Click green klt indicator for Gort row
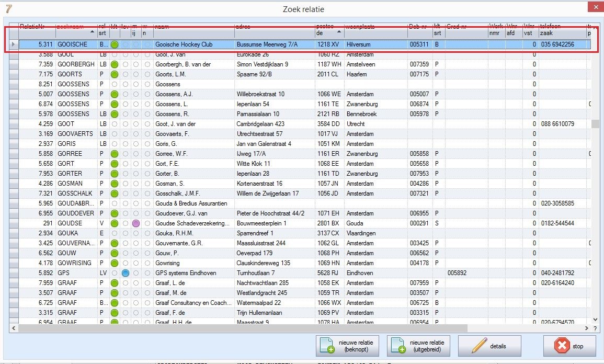 point(115,164)
